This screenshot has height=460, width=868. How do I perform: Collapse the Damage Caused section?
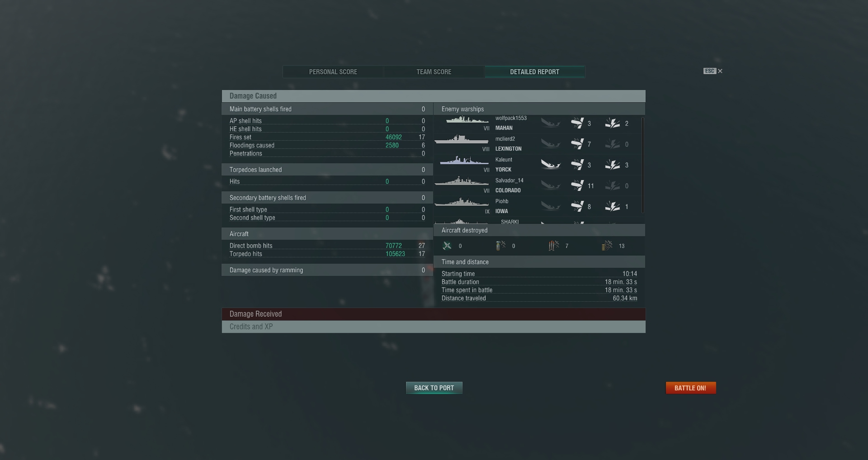click(x=434, y=96)
